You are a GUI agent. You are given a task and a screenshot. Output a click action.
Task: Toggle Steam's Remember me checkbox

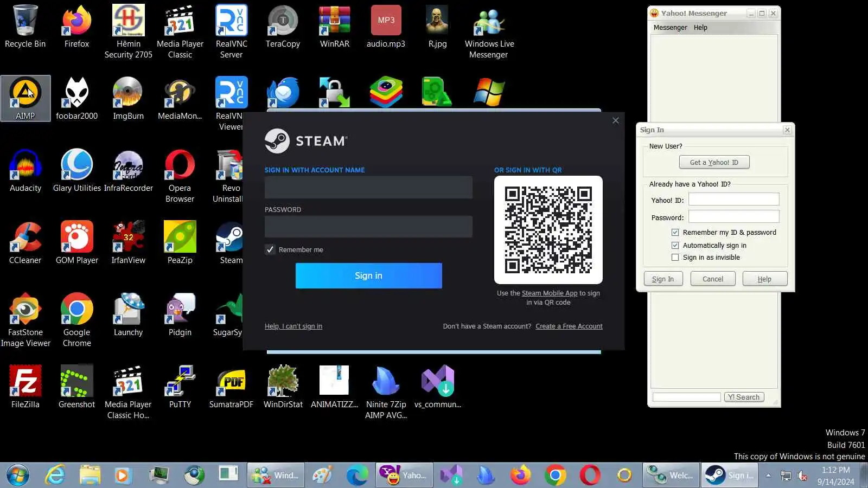(x=270, y=249)
